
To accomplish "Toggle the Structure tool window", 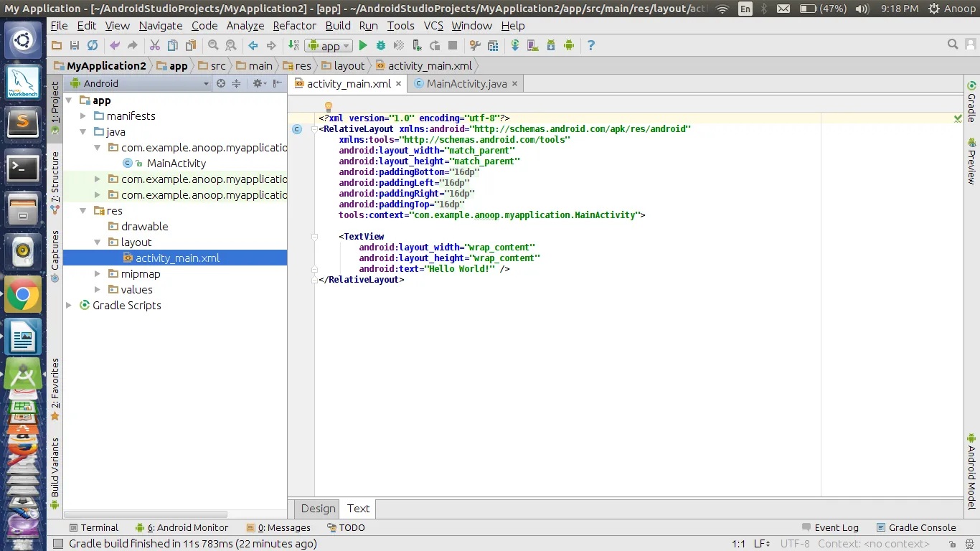I will [55, 178].
